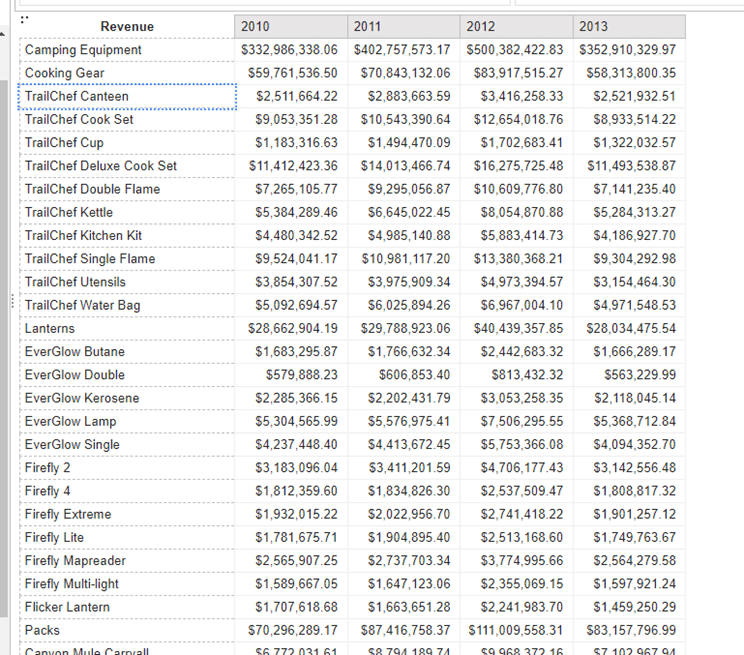Click Lanterns 2011 value $29,788,923.06
The width and height of the screenshot is (744, 655).
click(x=405, y=328)
